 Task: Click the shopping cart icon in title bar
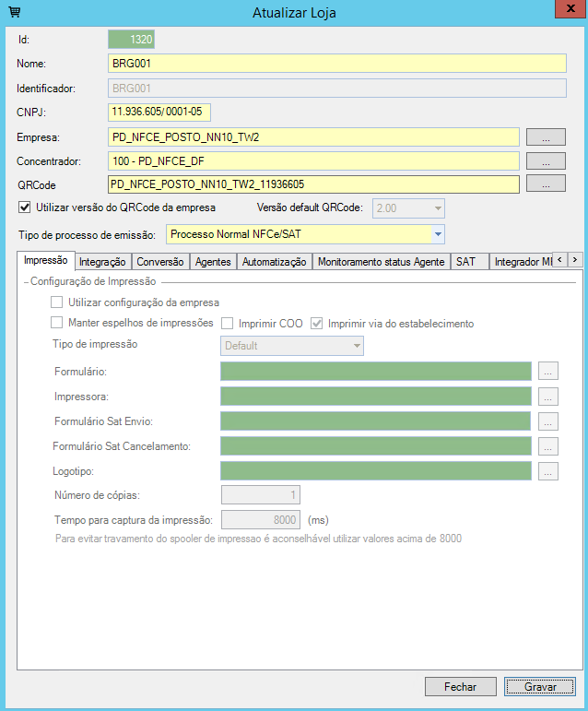[14, 13]
